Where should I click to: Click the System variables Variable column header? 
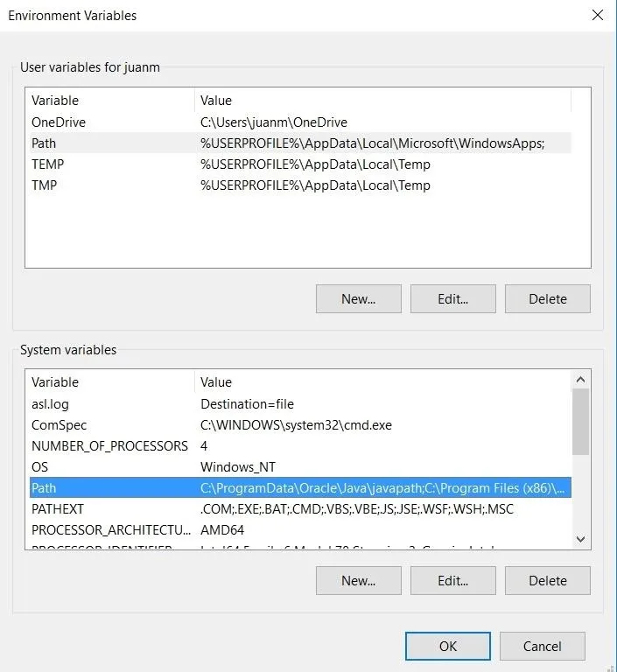(x=111, y=381)
